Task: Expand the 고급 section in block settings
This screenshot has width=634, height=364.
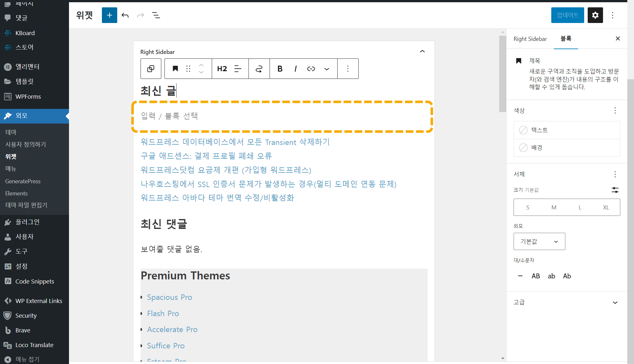Action: click(x=567, y=302)
